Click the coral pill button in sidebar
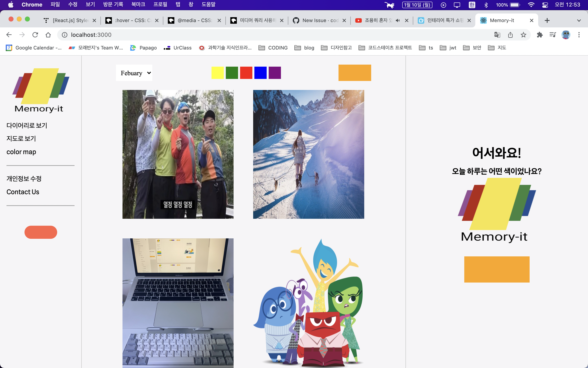588x368 pixels. tap(41, 232)
